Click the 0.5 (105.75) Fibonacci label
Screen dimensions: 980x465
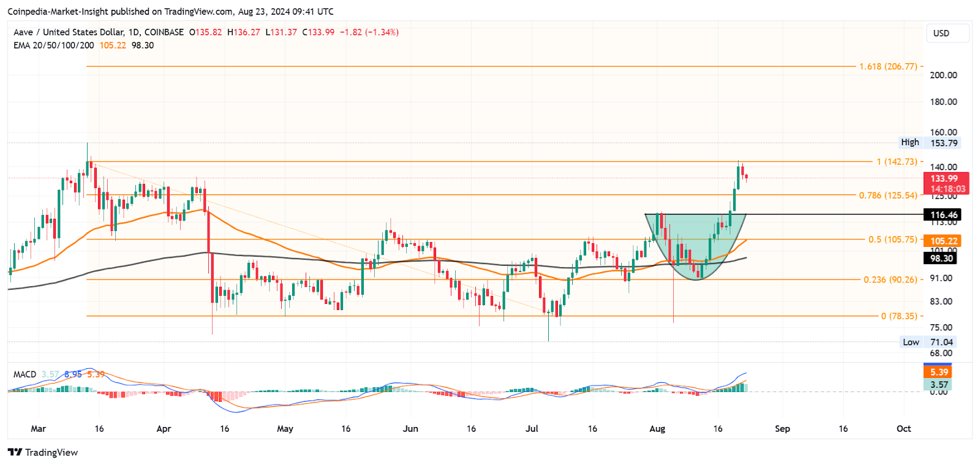click(893, 240)
